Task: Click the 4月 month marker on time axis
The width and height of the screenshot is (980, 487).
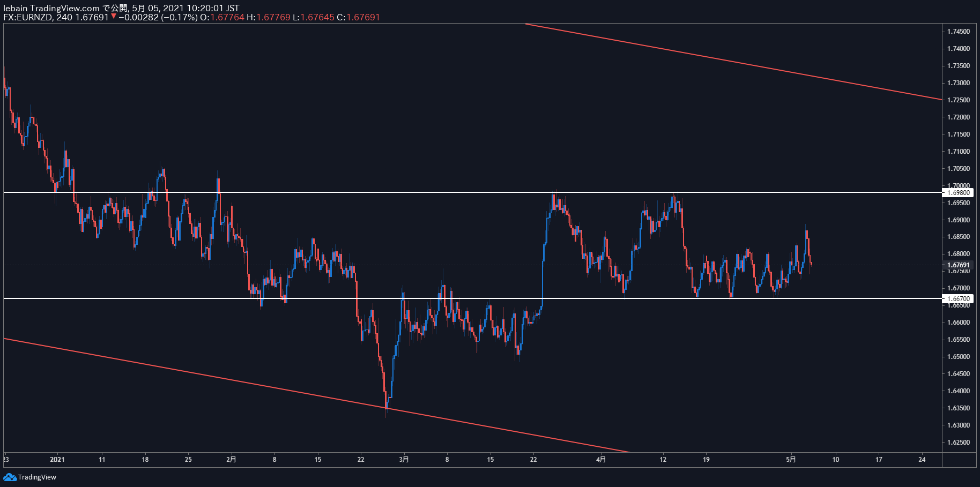Action: pos(601,459)
